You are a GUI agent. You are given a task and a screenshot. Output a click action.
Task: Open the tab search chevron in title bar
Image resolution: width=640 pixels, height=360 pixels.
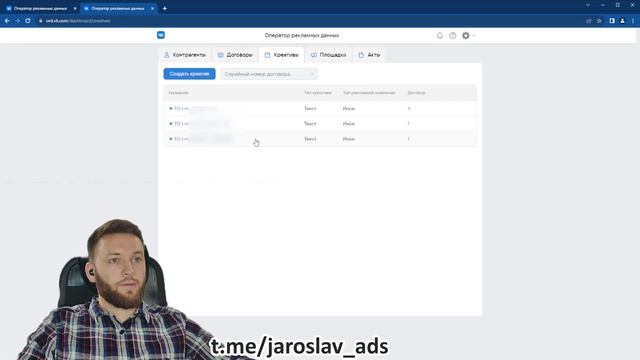(x=588, y=5)
